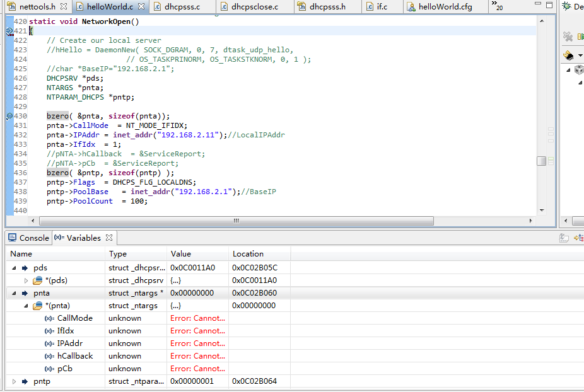Viewport: 584px width, 392px height.
Task: Click the (x)= icon beside CallMode
Action: coord(50,319)
